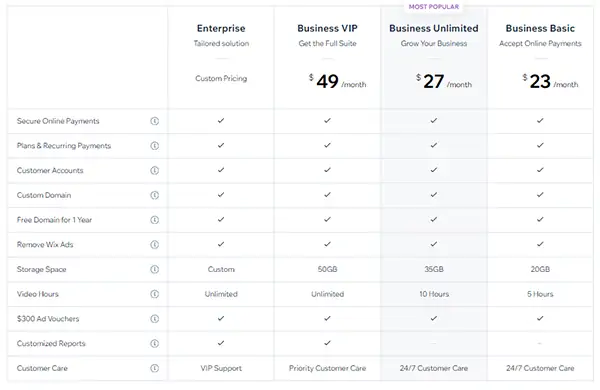Click the Most Popular badge

pyautogui.click(x=434, y=7)
